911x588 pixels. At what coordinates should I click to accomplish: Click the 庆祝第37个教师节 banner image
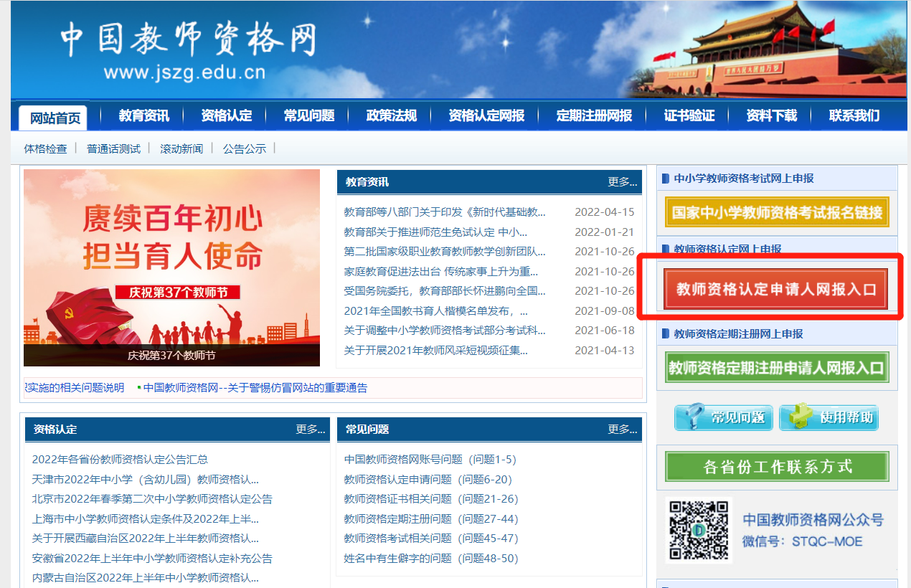(x=171, y=267)
